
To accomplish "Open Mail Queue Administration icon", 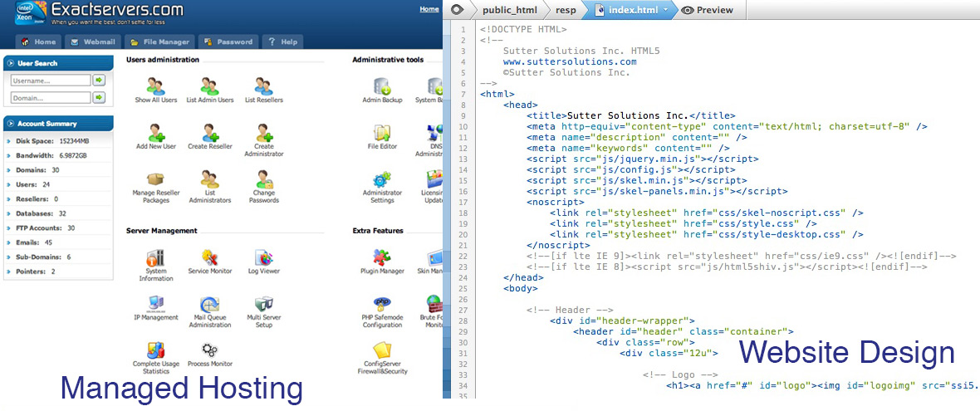I will tap(210, 304).
